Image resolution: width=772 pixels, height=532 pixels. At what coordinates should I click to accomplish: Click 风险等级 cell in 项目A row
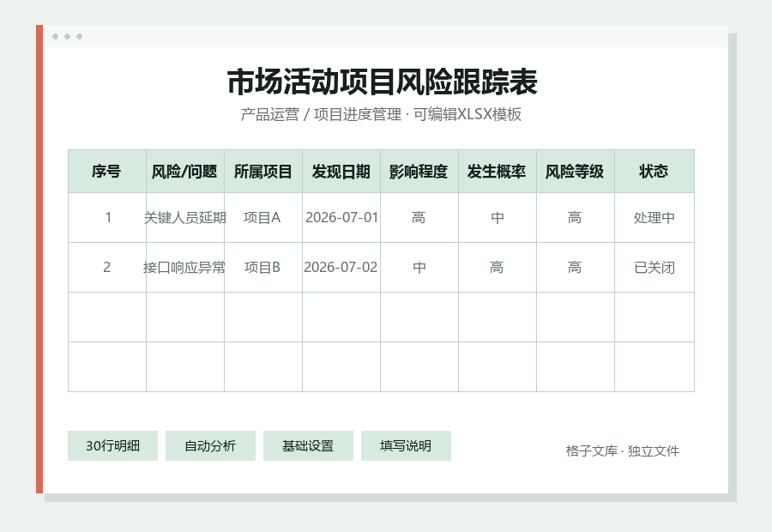coord(576,218)
